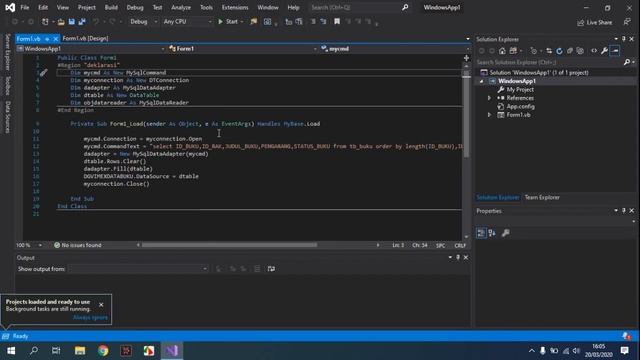Click the quick actions screwdriver margin icon
640x360 pixels.
coord(44,73)
